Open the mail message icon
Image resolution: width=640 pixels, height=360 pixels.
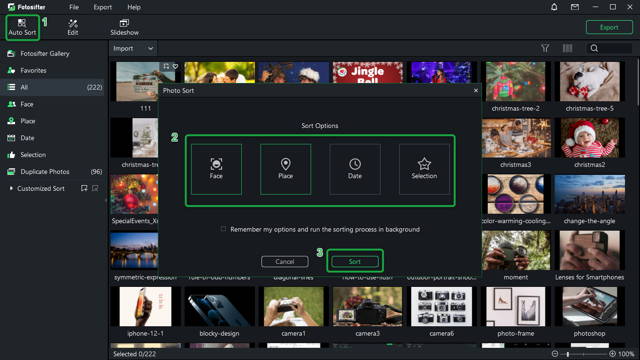pyautogui.click(x=575, y=7)
